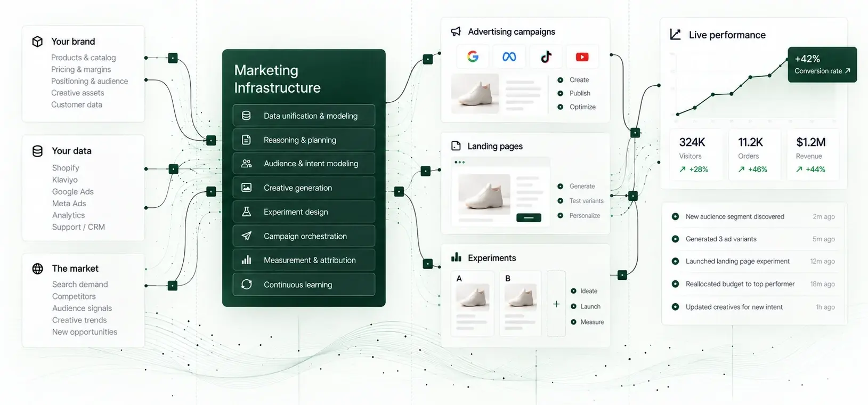Select the Launch radio dot
This screenshot has width=868, height=405.
pos(573,306)
